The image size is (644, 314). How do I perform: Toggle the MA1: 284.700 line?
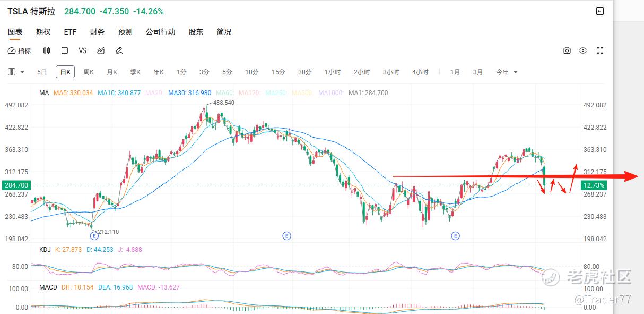tap(368, 93)
